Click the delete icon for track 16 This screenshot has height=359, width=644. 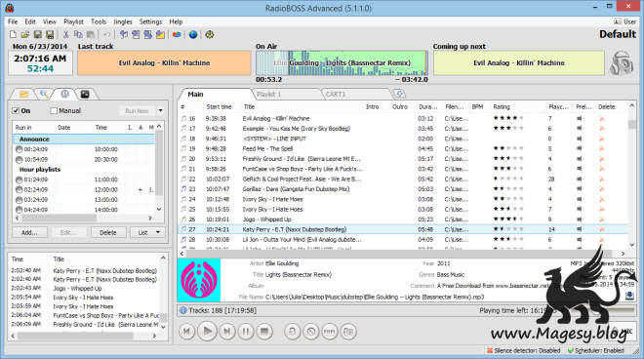pyautogui.click(x=602, y=119)
